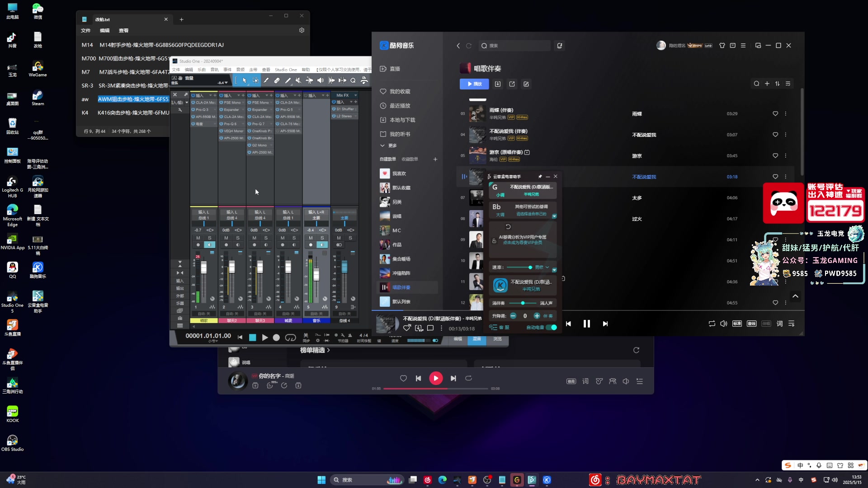
Task: Open 乐曲 menu in Studio One
Action: 202,70
